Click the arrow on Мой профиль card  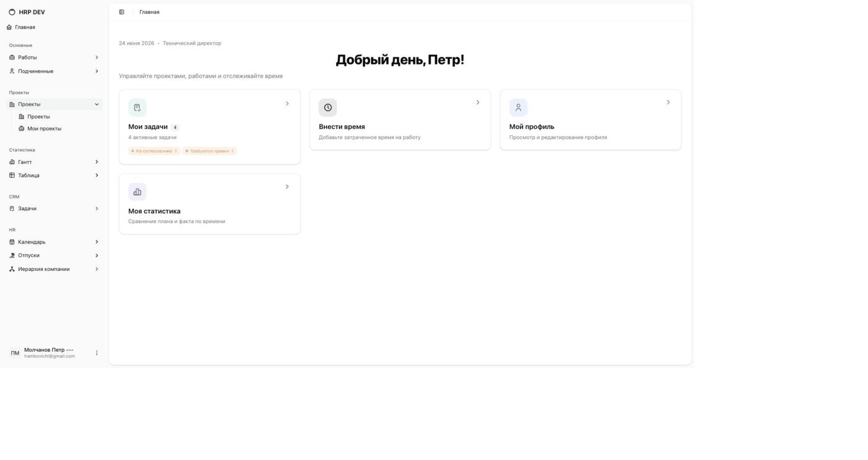pyautogui.click(x=668, y=102)
